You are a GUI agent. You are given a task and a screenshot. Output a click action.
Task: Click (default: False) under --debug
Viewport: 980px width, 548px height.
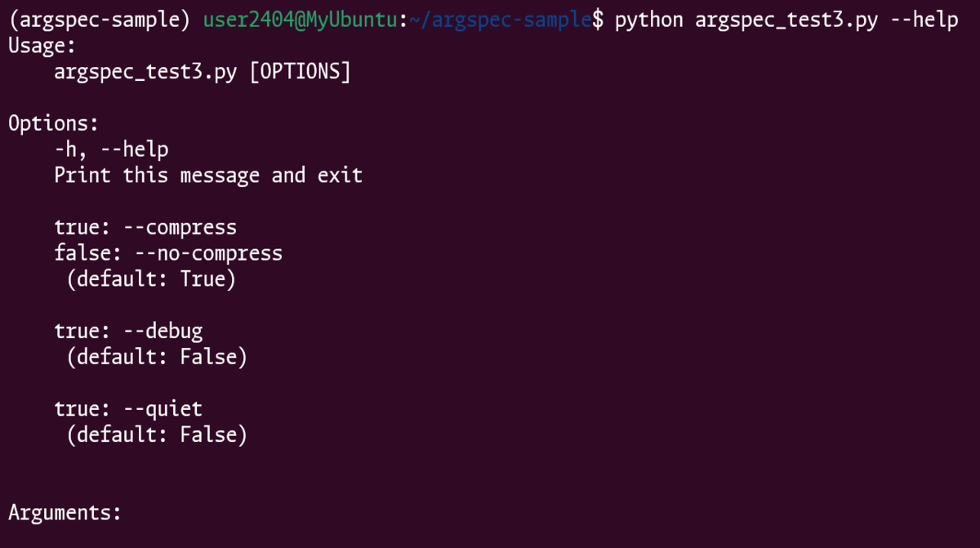[x=157, y=357]
